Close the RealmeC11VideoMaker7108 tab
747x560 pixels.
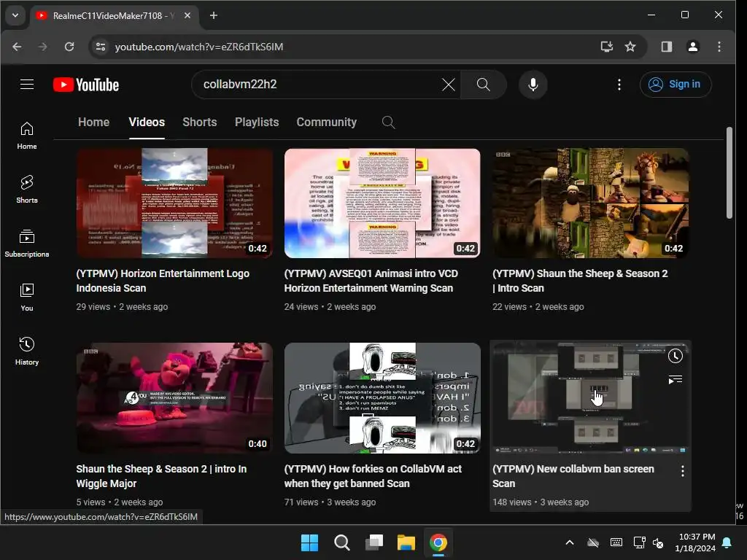point(187,16)
